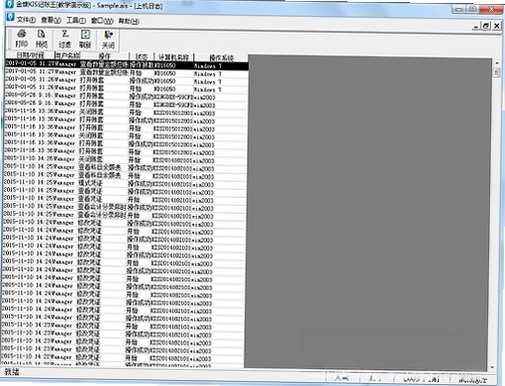Screen dimensions: 505x386
Task: Sort by the 日期/时间 column header
Action: pos(30,55)
